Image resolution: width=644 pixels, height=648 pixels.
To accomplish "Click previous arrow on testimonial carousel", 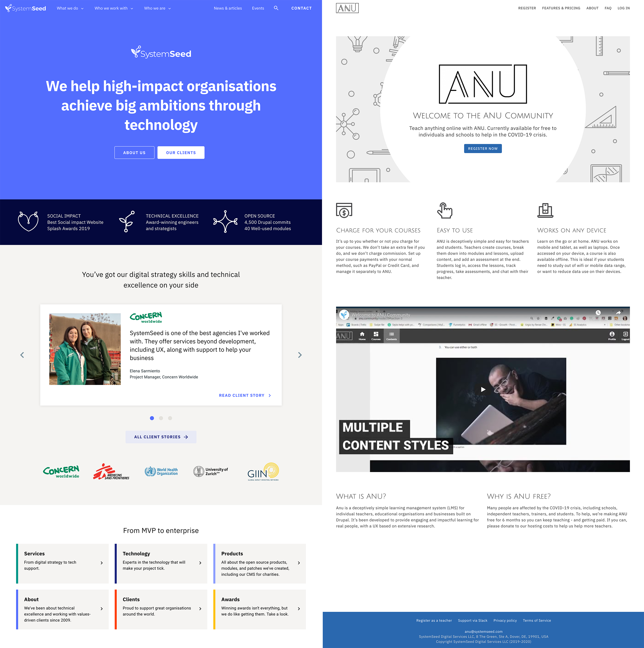I will [x=22, y=355].
